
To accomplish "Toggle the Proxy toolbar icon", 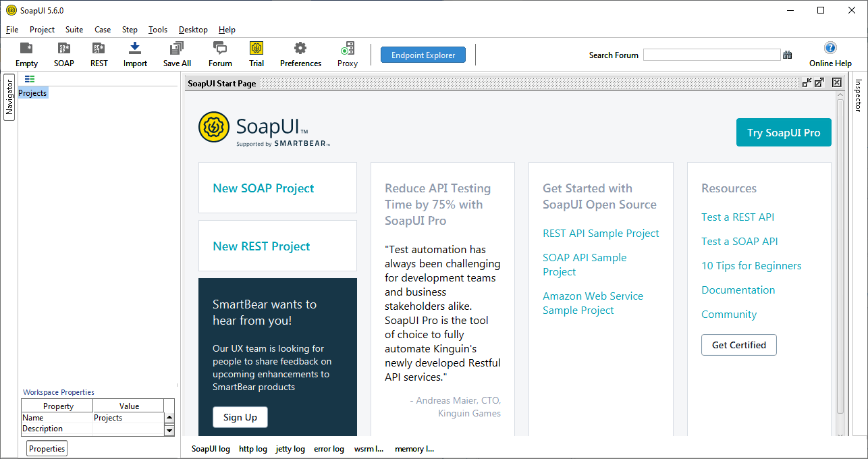I will (348, 54).
